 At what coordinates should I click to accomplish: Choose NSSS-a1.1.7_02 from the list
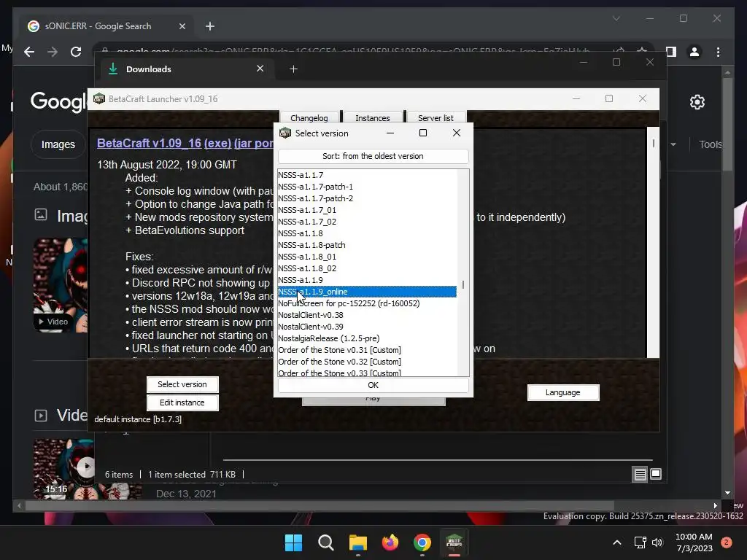tap(367, 222)
